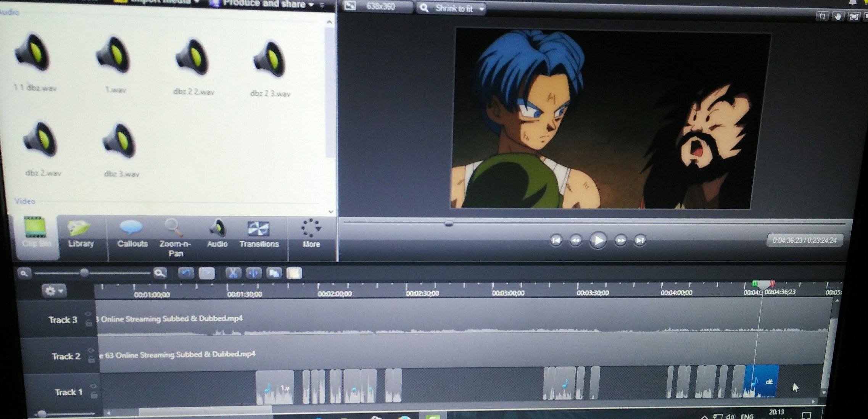Switch the ENG input language
This screenshot has width=868, height=419.
(747, 416)
